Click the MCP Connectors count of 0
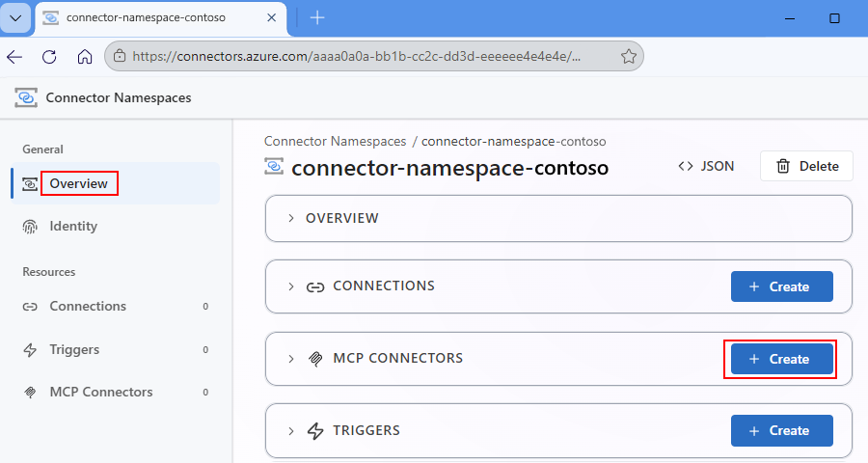The width and height of the screenshot is (868, 463). [205, 393]
